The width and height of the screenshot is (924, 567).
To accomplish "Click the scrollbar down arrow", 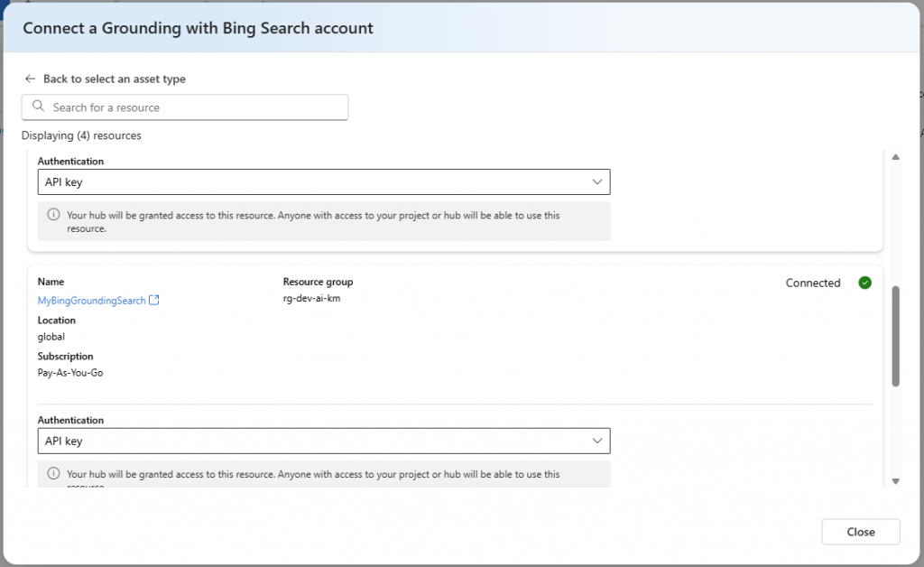I will tap(895, 481).
